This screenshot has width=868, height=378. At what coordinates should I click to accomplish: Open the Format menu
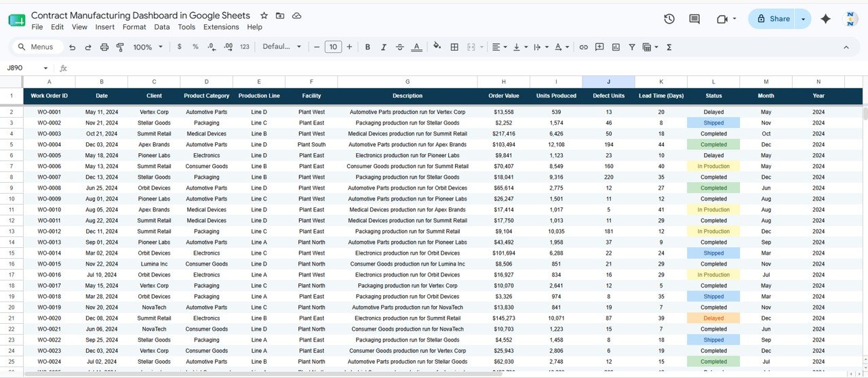point(134,27)
